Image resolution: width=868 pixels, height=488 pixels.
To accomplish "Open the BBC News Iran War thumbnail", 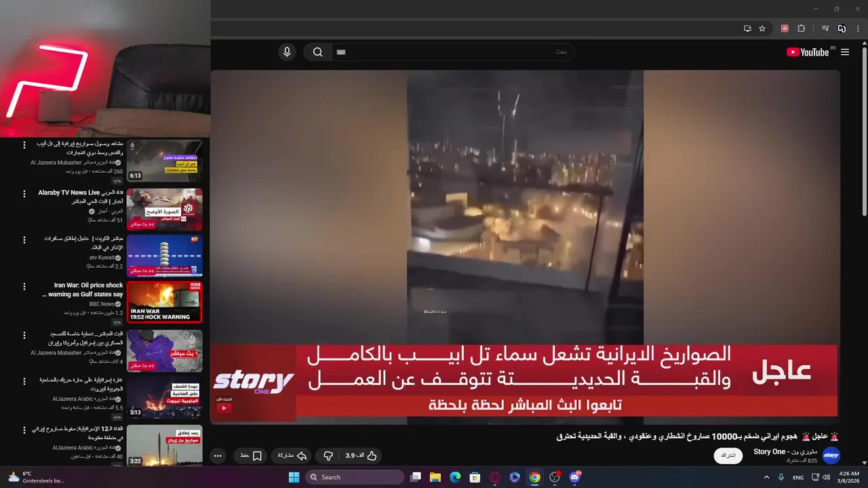I will tap(165, 302).
